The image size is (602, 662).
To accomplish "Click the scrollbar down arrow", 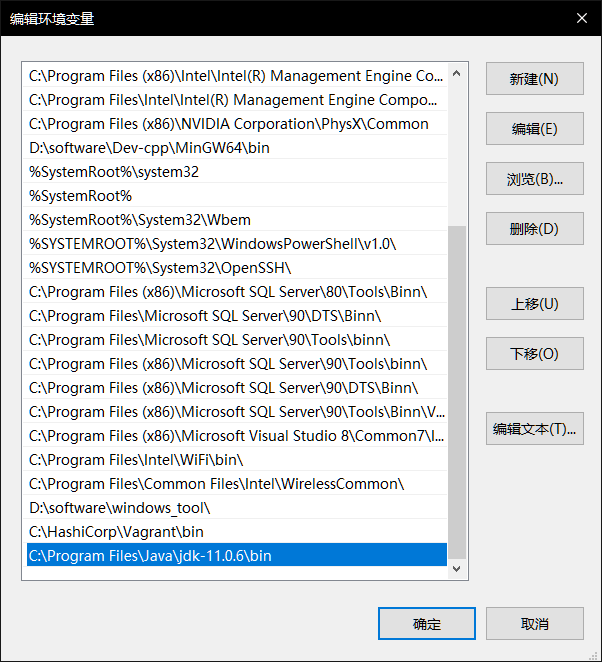I will (x=456, y=569).
